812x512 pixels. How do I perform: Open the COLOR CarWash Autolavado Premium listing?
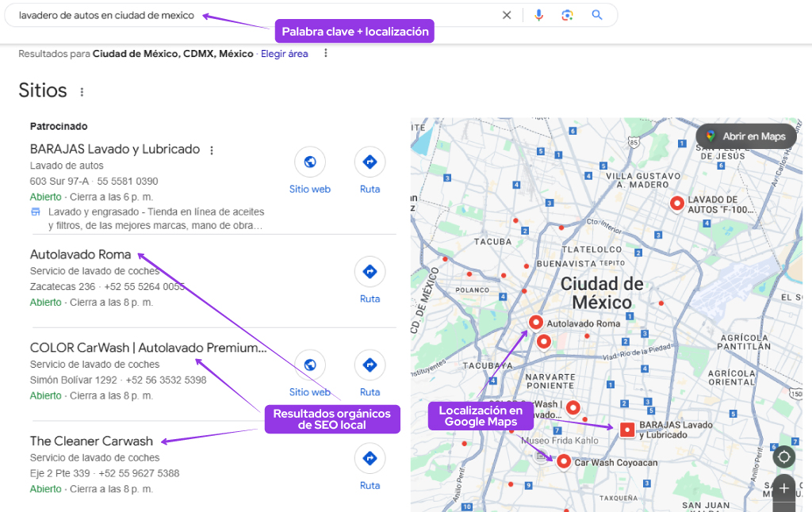pyautogui.click(x=148, y=348)
